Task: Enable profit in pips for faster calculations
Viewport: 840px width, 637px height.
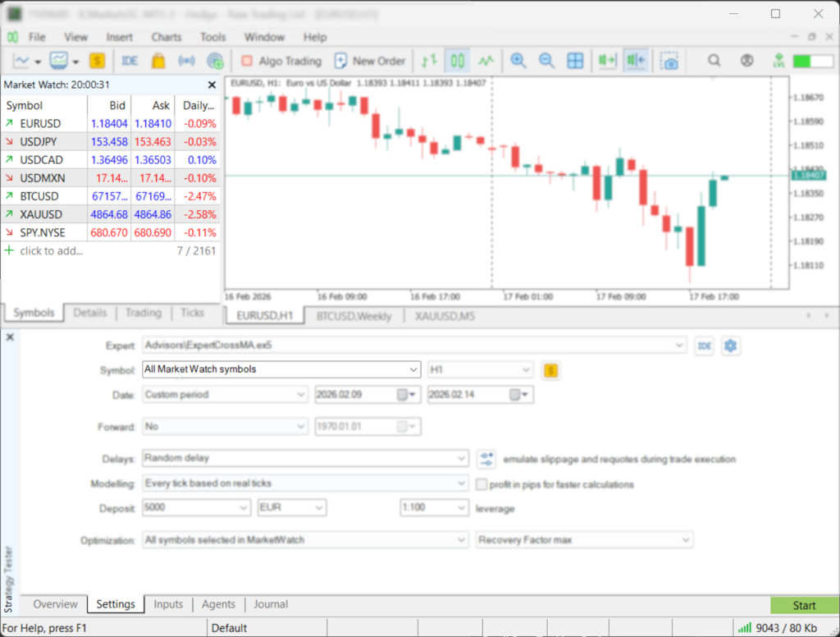Action: [482, 484]
